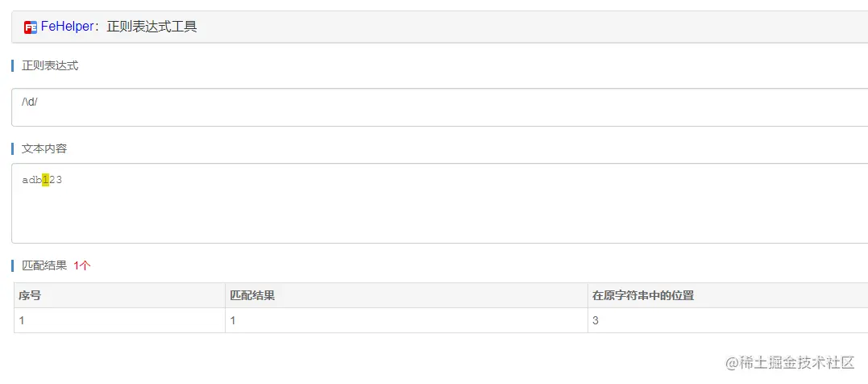Click the 在原字符串中的位置 column header

click(x=642, y=295)
